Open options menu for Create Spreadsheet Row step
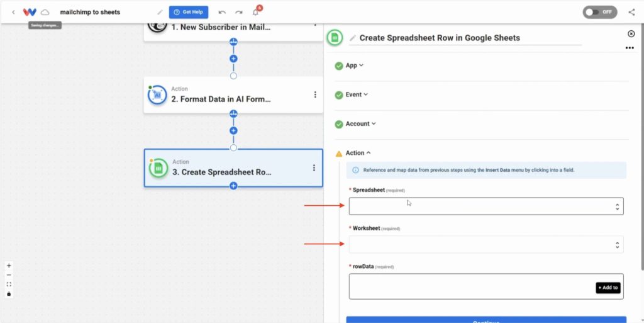The image size is (644, 323). click(314, 167)
